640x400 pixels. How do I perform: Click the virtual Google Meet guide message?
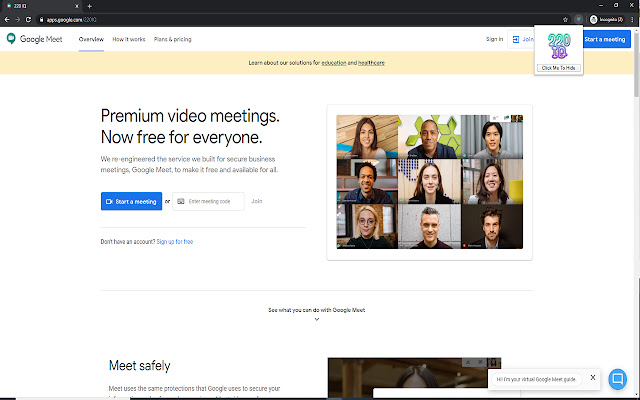pos(536,379)
